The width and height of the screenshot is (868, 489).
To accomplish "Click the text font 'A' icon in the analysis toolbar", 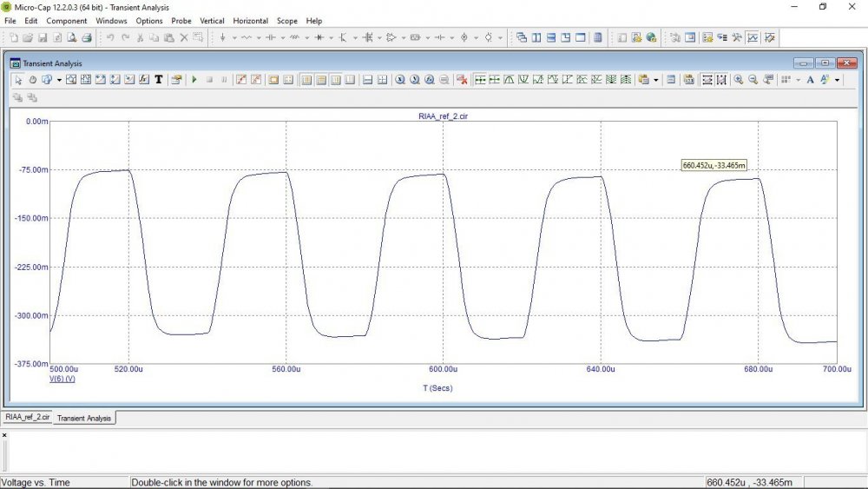I will point(810,80).
